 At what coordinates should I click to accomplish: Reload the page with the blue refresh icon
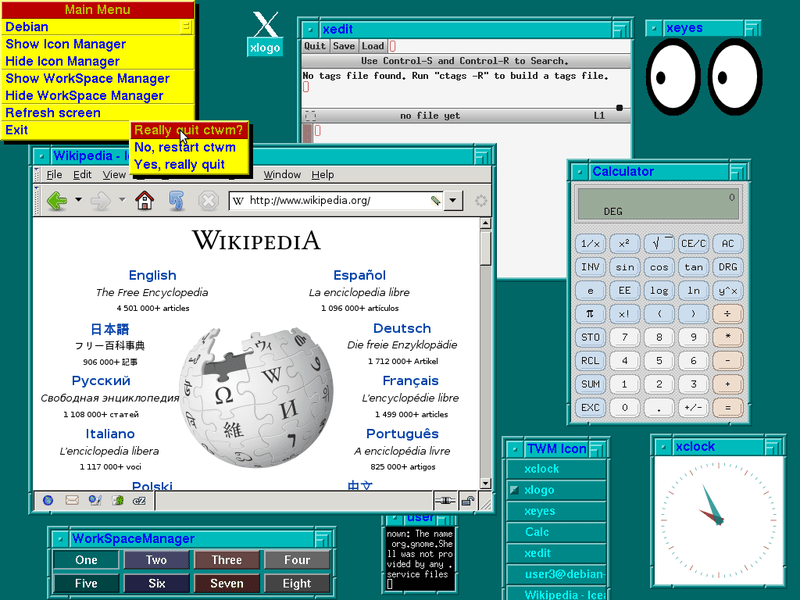(177, 200)
